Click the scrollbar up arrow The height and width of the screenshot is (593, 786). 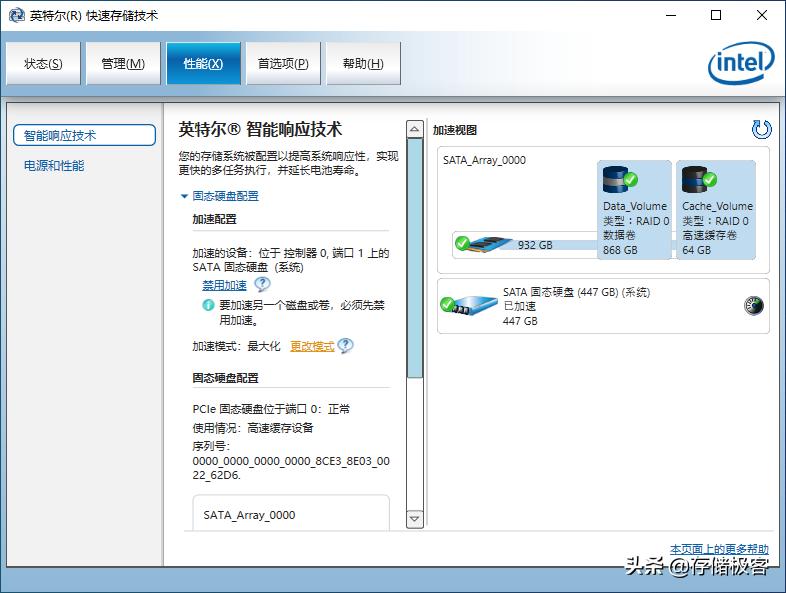(x=415, y=129)
